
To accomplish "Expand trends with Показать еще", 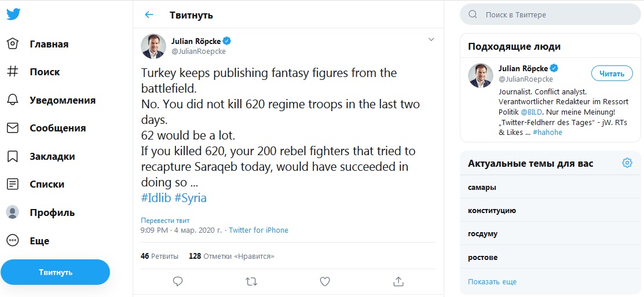I will 492,282.
